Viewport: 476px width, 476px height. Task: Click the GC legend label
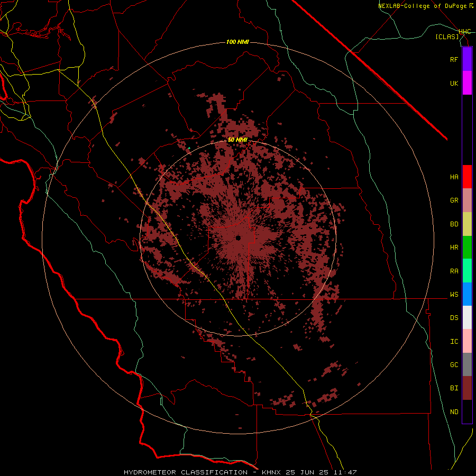(x=454, y=364)
